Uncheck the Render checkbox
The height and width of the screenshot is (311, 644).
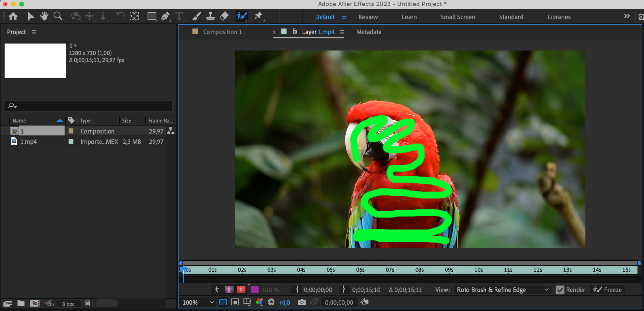click(x=560, y=290)
